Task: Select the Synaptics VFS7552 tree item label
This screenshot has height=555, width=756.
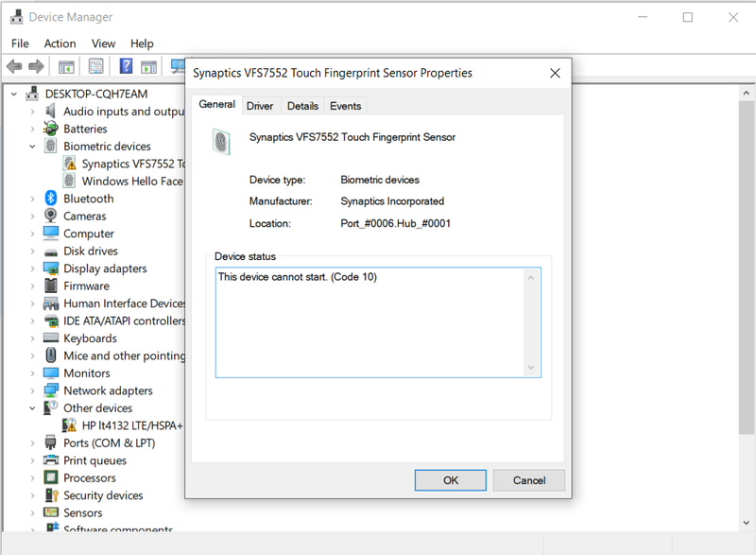Action: pos(133,164)
